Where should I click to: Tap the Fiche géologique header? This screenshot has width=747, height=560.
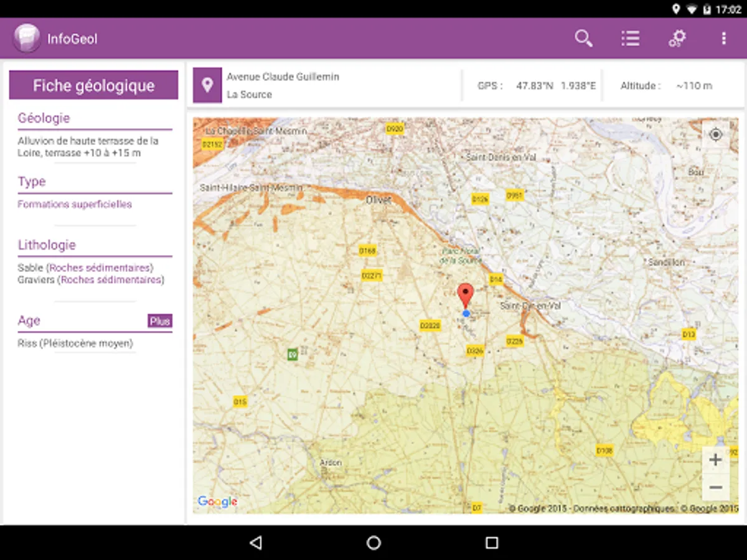tap(93, 85)
